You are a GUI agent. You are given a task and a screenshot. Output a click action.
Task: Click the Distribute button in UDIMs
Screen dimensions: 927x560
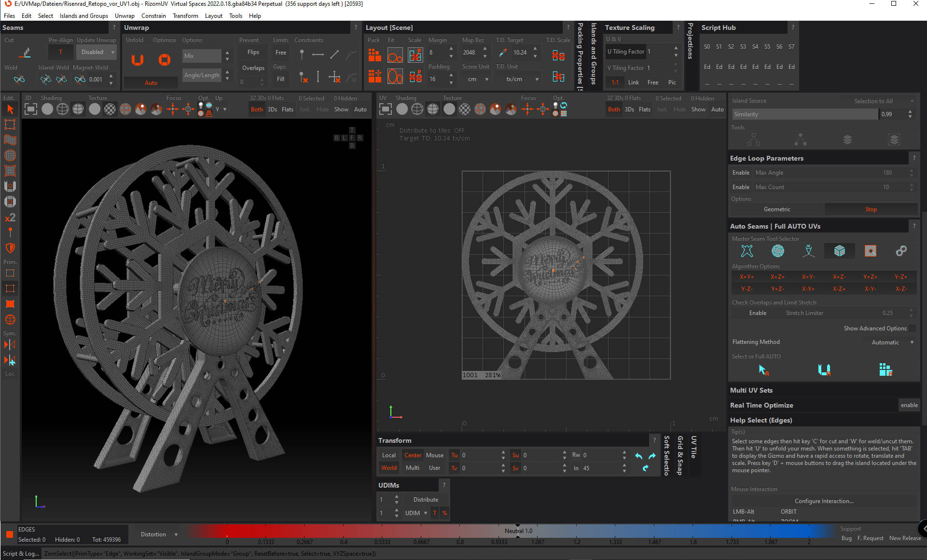[425, 500]
